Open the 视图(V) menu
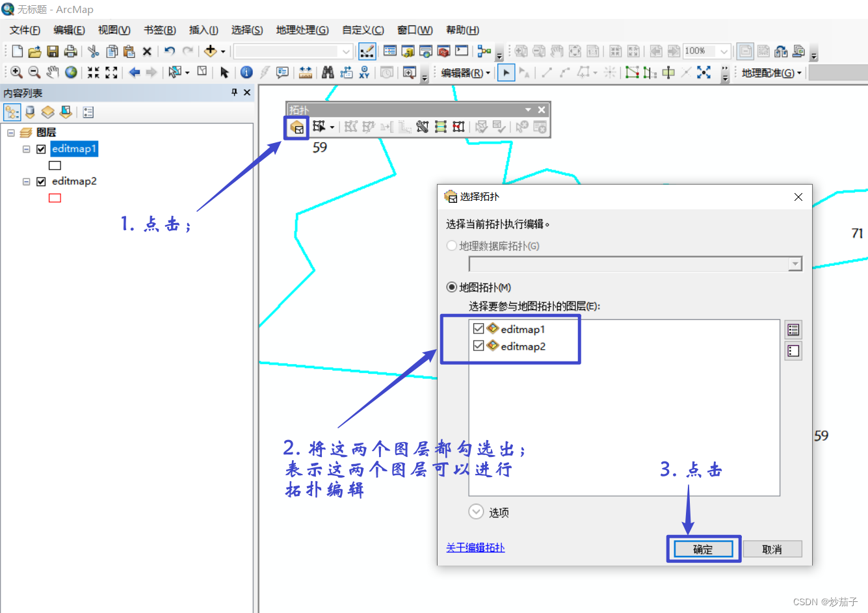Image resolution: width=868 pixels, height=613 pixels. (x=114, y=30)
